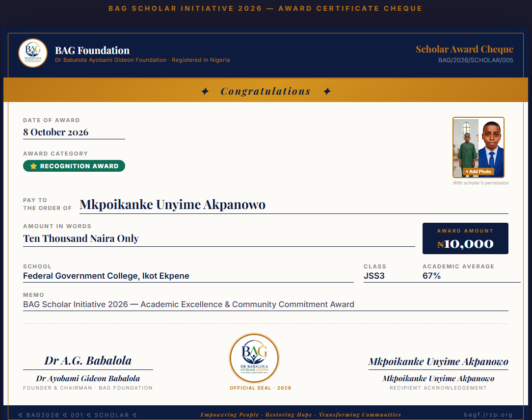This screenshot has width=532, height=420.
Task: Click 'RECIPIENT ACKNOWLEDGEMENT' label
Action: [x=438, y=388]
